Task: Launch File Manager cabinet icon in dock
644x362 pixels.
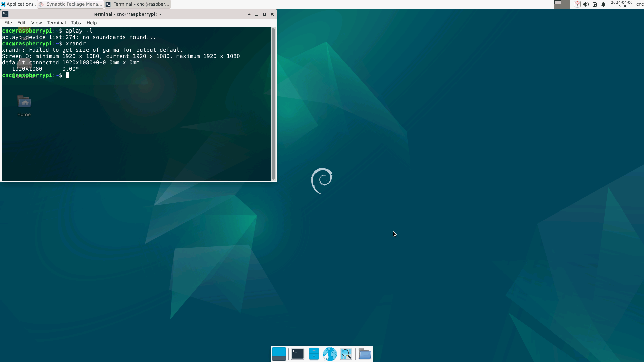Action: tap(314, 354)
